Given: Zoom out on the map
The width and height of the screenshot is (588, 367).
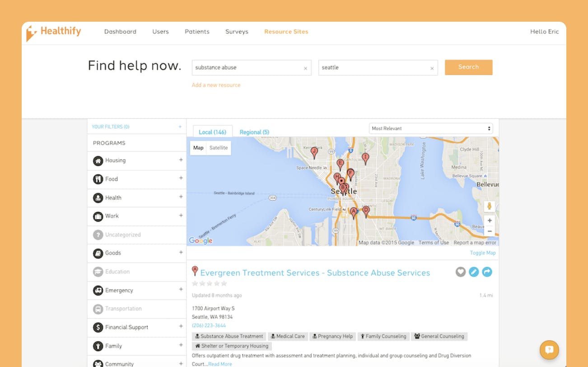Looking at the screenshot, I should [490, 231].
